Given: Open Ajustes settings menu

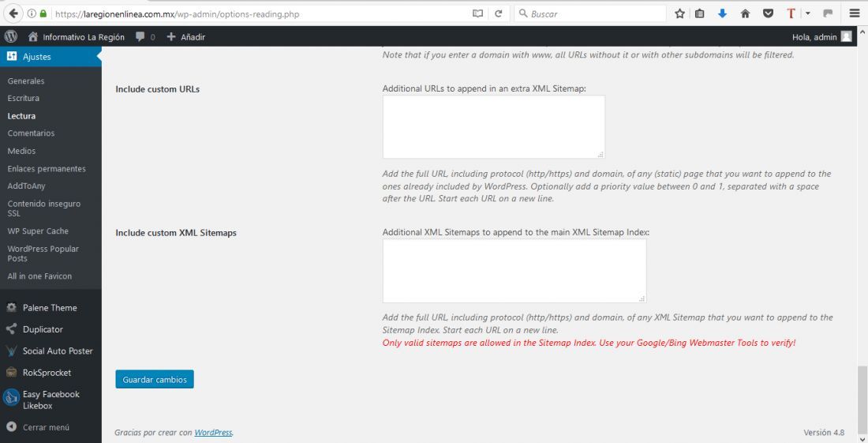Looking at the screenshot, I should [x=51, y=57].
